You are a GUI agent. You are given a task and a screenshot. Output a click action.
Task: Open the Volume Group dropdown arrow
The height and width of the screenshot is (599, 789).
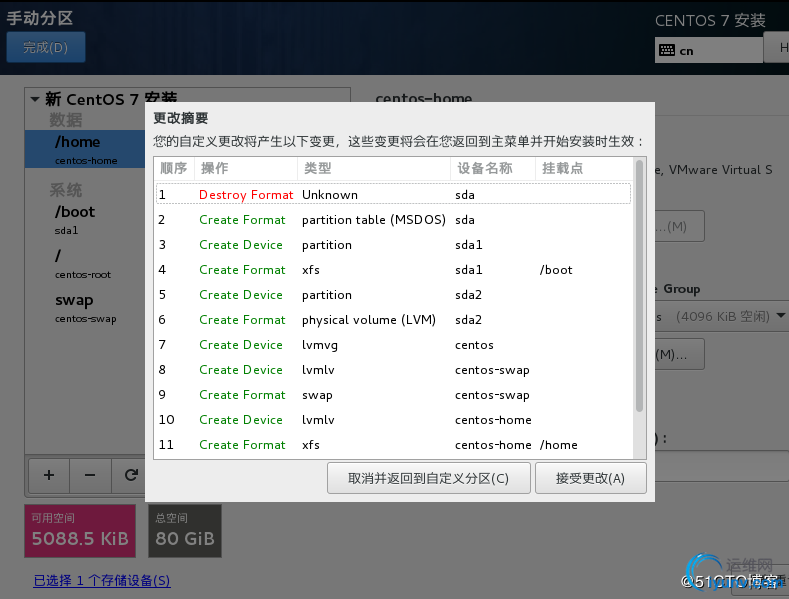point(780,316)
